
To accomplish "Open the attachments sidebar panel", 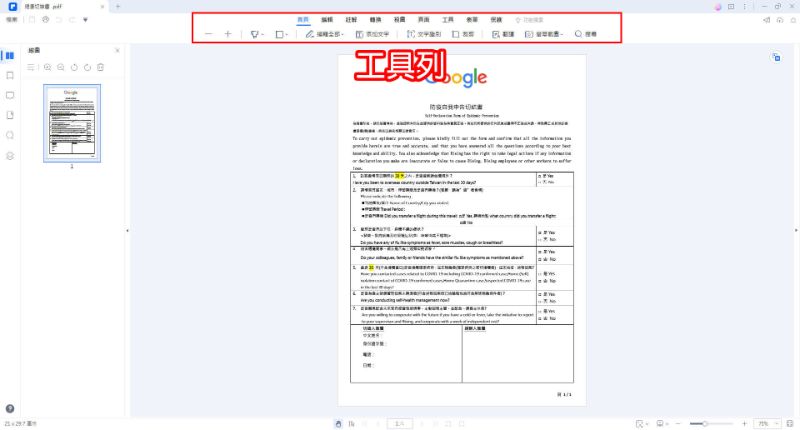I will tap(10, 115).
